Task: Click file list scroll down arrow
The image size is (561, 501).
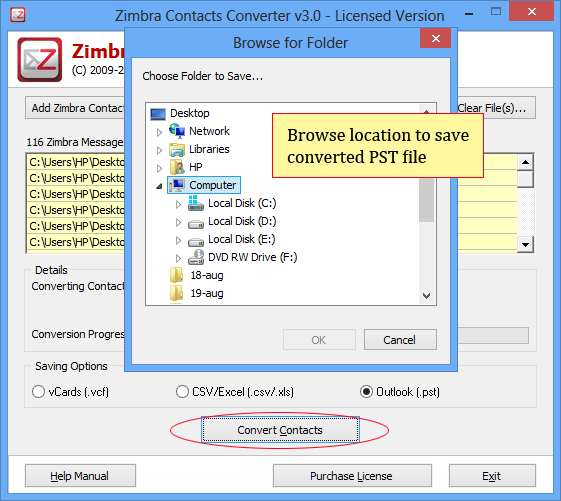Action: (525, 245)
